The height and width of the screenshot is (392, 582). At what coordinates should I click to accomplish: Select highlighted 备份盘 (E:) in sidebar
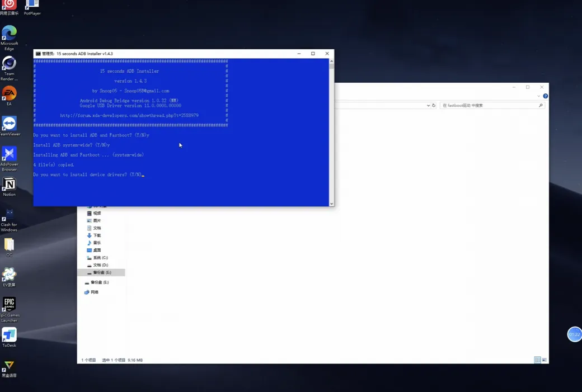click(x=101, y=272)
